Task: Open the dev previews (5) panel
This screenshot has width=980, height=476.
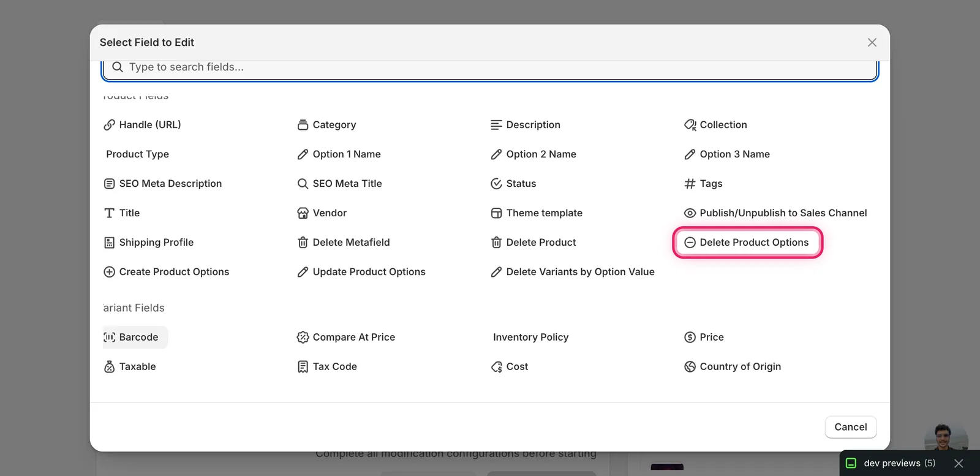Action: [891, 463]
